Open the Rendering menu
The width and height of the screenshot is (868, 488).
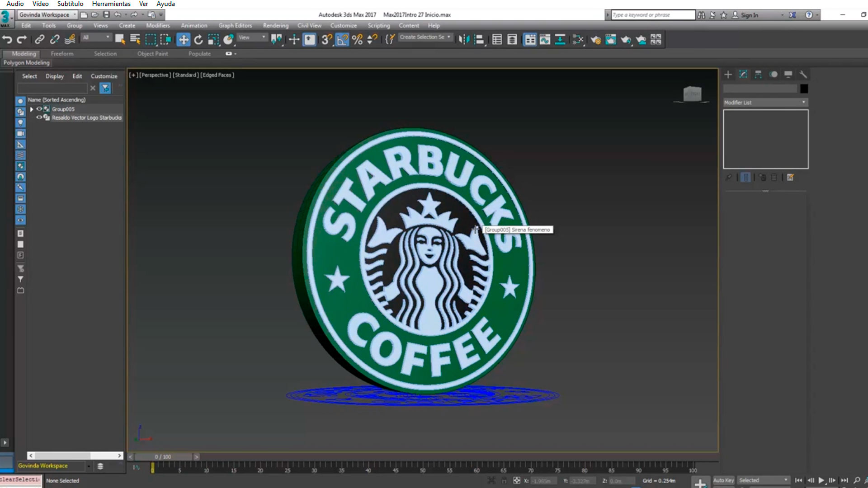click(x=276, y=26)
